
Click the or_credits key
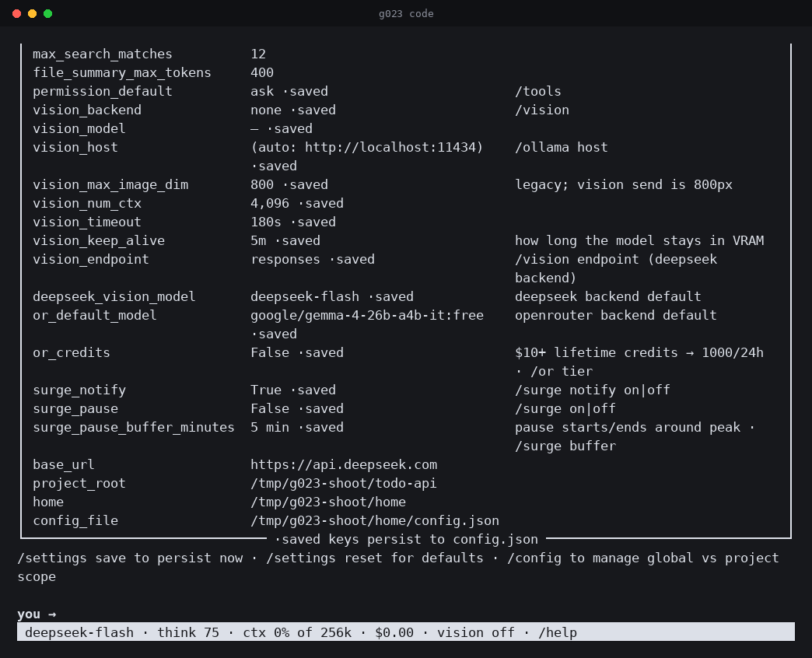tap(72, 352)
